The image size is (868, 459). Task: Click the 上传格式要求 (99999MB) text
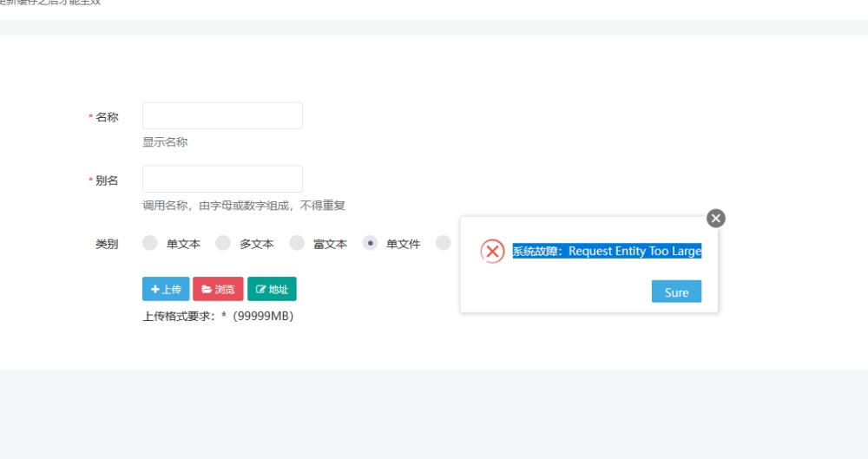(218, 316)
